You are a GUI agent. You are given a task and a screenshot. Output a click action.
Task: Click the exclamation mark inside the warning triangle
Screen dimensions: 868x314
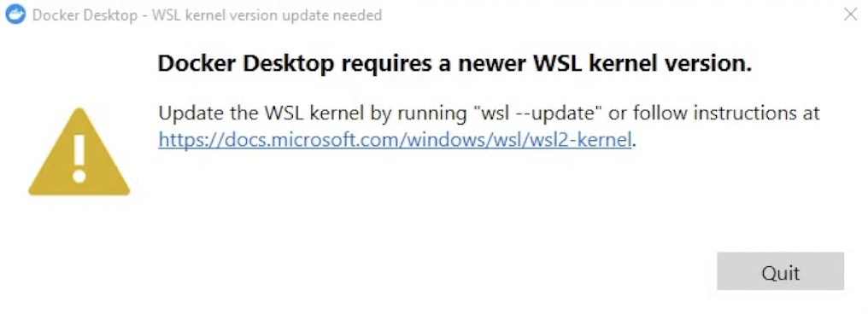tap(79, 158)
